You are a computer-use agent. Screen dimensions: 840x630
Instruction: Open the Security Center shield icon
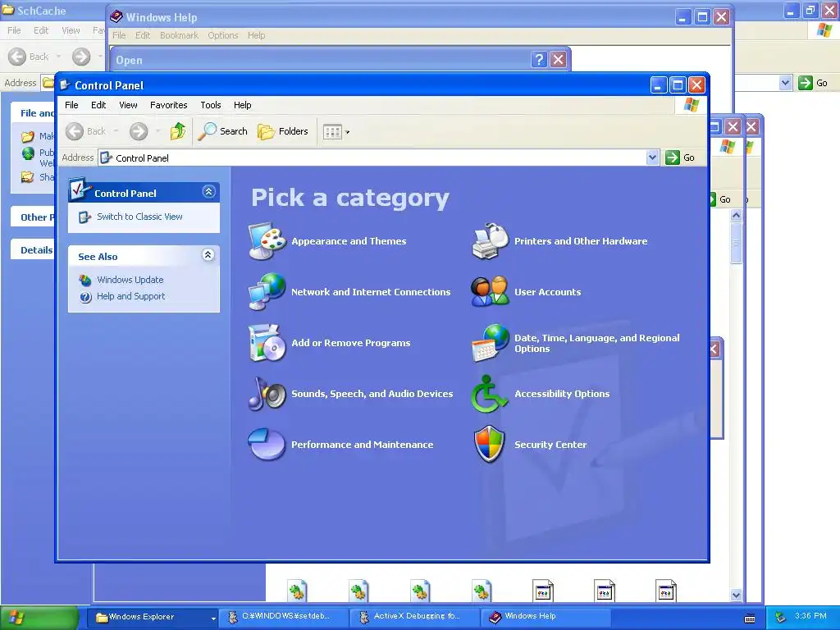[490, 444]
